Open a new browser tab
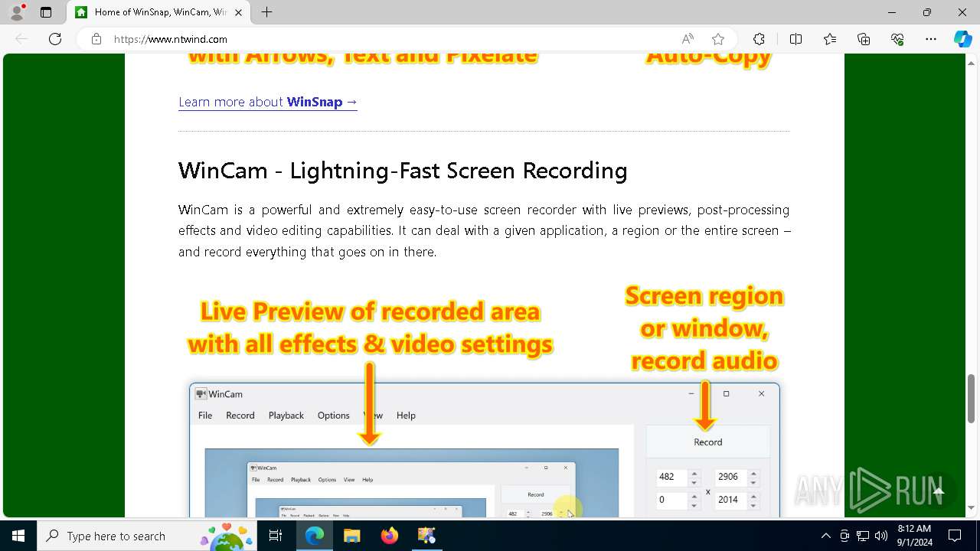 (266, 12)
